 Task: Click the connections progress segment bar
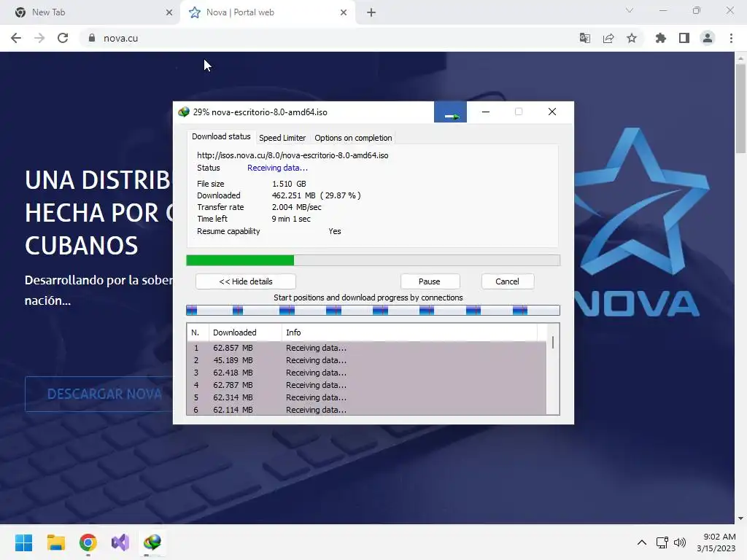(x=373, y=311)
